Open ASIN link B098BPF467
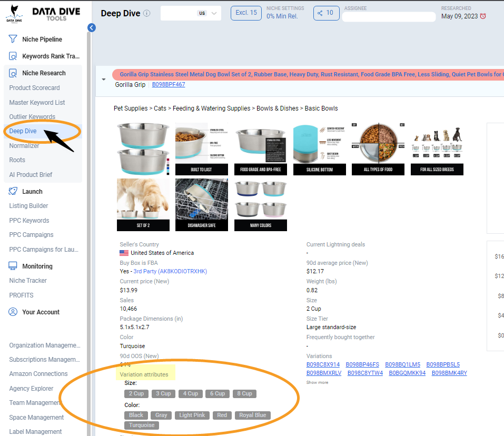 [169, 84]
